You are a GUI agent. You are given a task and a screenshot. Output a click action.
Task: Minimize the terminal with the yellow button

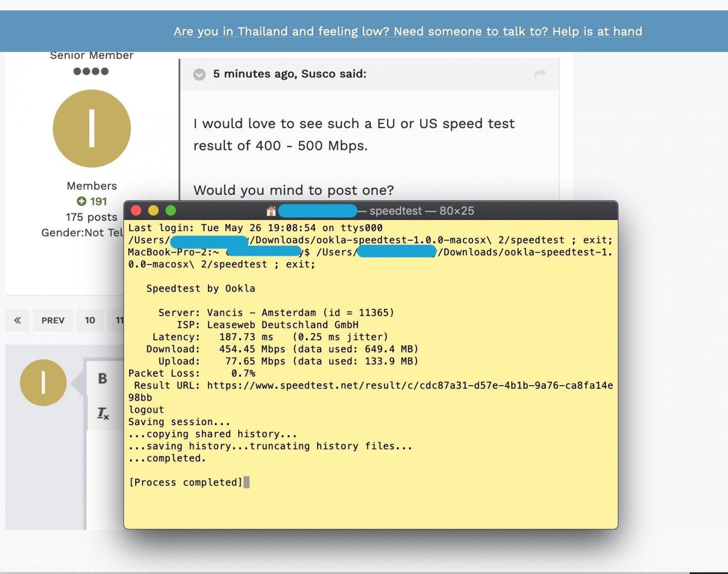click(x=153, y=210)
